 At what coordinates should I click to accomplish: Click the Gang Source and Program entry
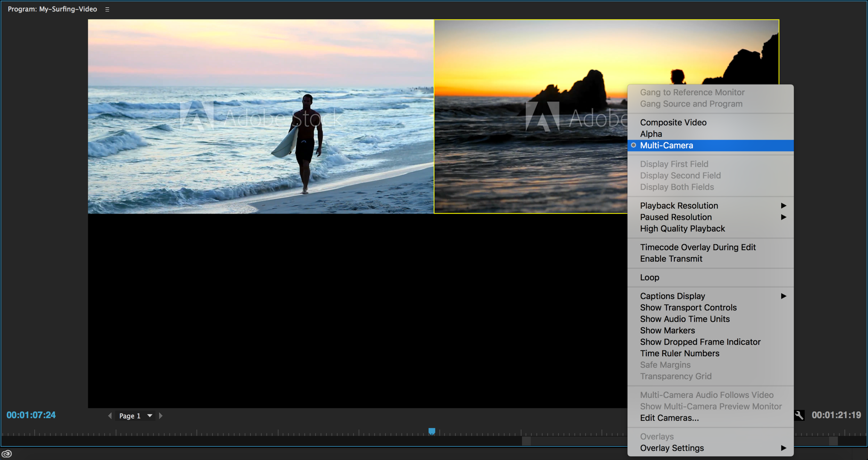(x=710, y=104)
